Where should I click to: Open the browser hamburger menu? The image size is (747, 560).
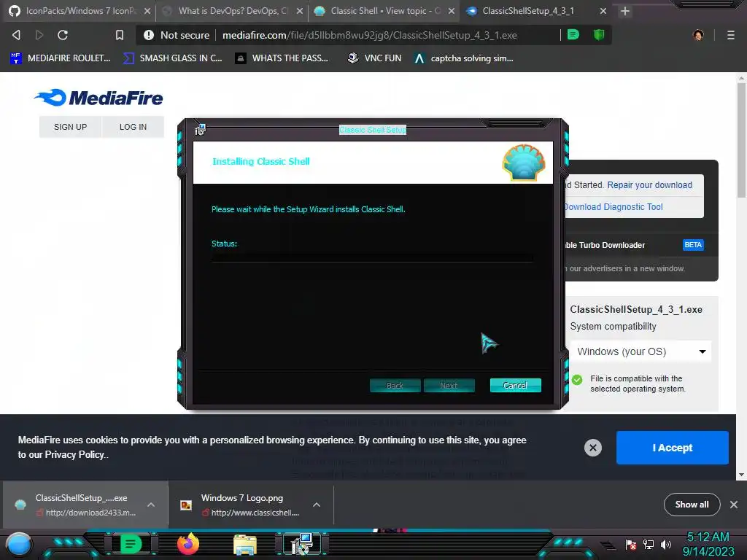point(731,35)
